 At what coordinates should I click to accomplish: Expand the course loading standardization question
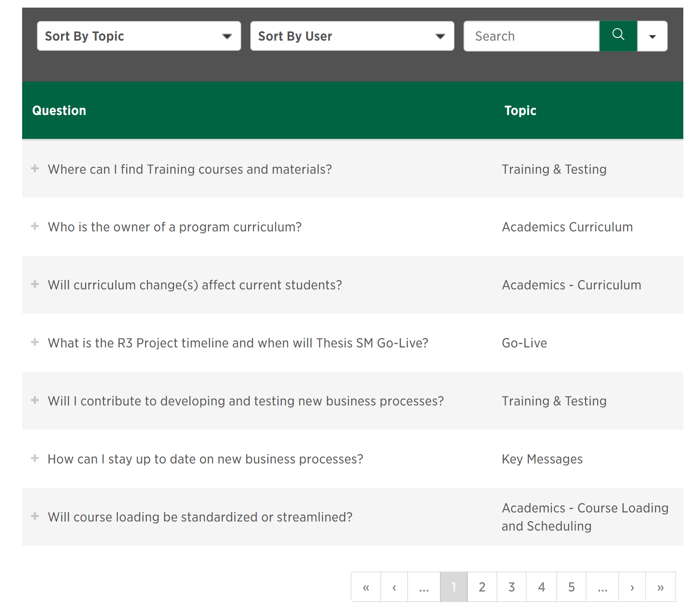pyautogui.click(x=35, y=517)
